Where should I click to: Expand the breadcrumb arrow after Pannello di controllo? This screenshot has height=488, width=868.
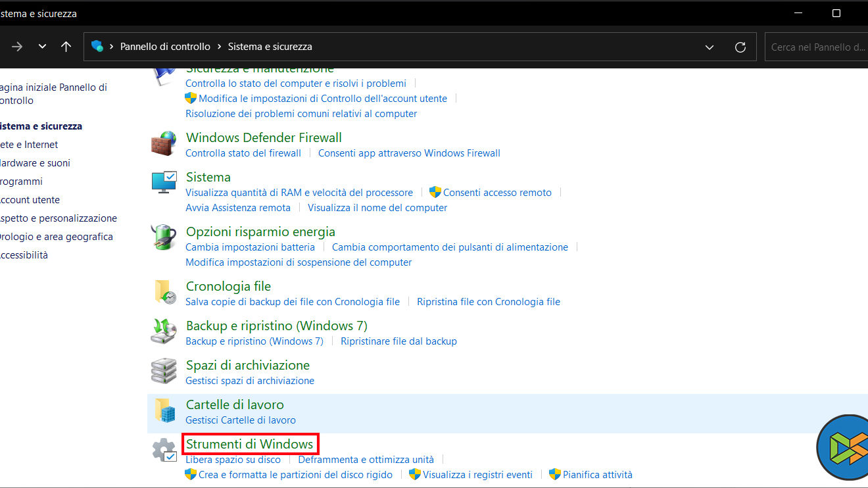pyautogui.click(x=219, y=47)
